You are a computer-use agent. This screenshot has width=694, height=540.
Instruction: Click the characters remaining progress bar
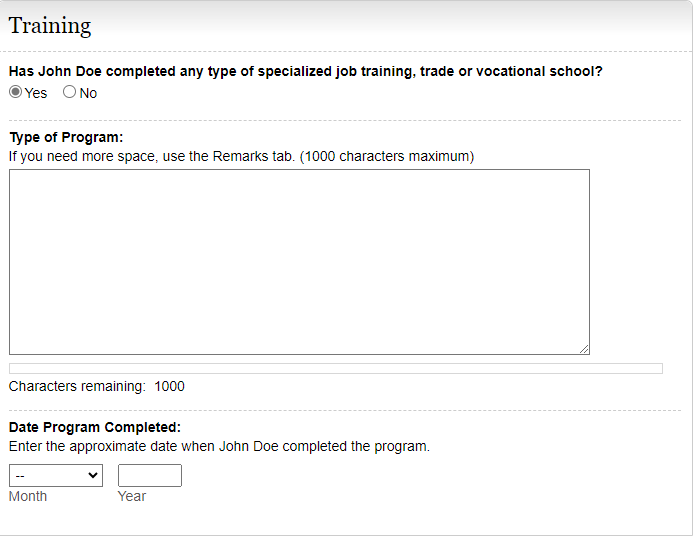point(335,368)
